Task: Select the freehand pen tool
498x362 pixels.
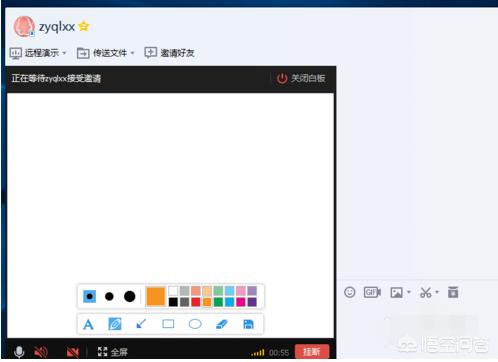Action: [x=115, y=324]
